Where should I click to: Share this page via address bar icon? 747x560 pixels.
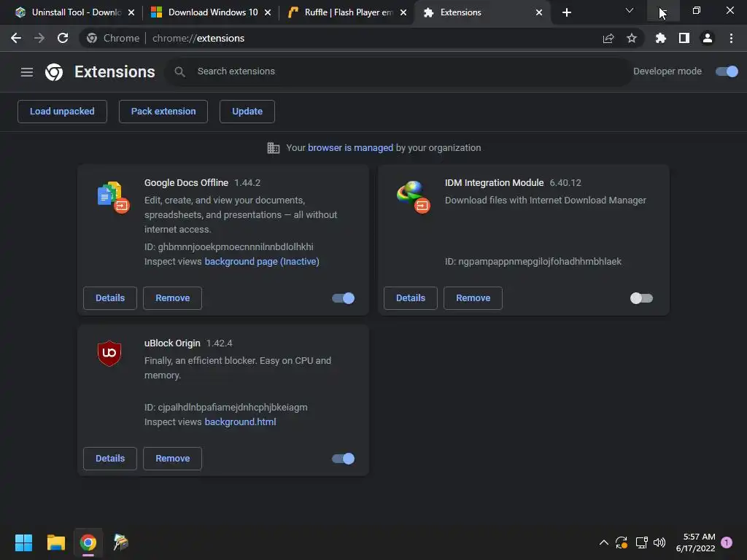(x=608, y=38)
